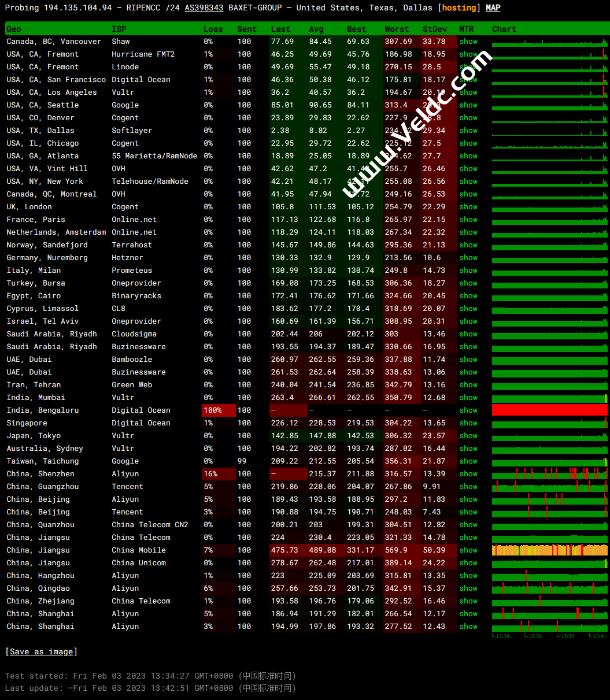Select the Norway, Sandefjord geo cell

point(47,245)
